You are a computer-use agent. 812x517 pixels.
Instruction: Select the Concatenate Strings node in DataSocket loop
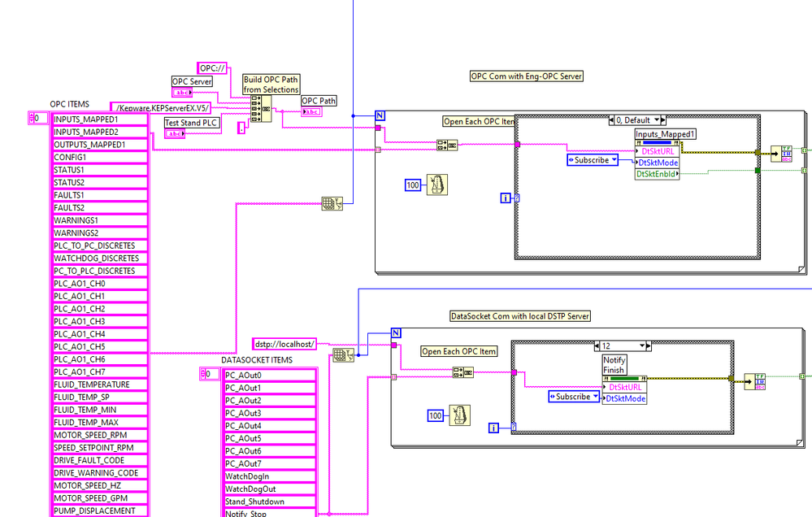click(462, 372)
